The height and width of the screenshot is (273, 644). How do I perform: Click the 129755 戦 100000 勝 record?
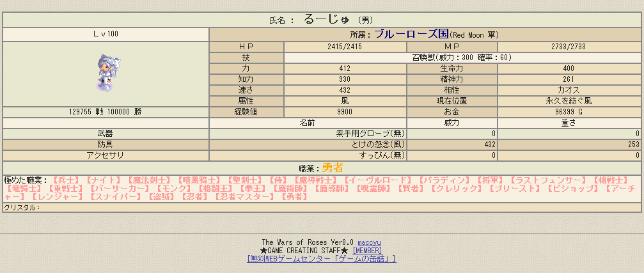[x=106, y=112]
